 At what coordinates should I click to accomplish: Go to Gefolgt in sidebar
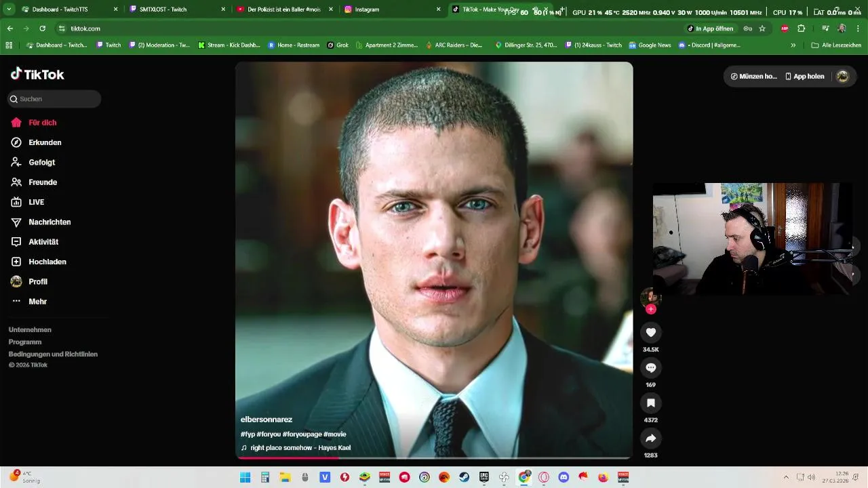pos(33,163)
